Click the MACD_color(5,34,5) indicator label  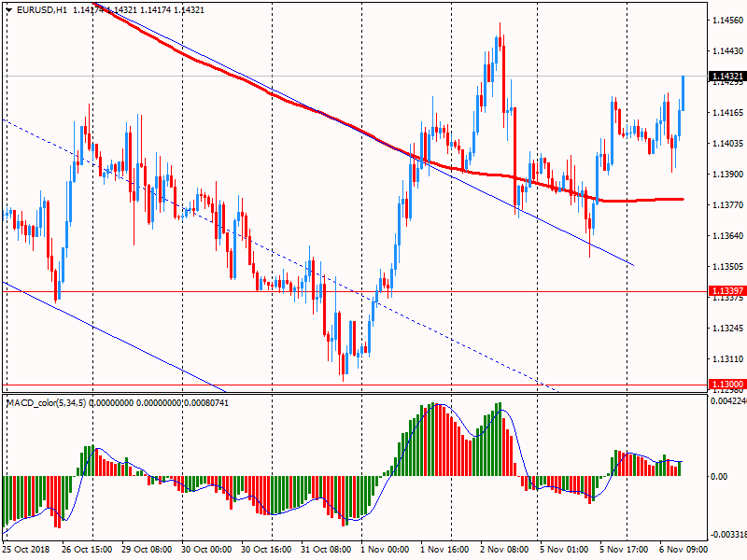pyautogui.click(x=58, y=402)
